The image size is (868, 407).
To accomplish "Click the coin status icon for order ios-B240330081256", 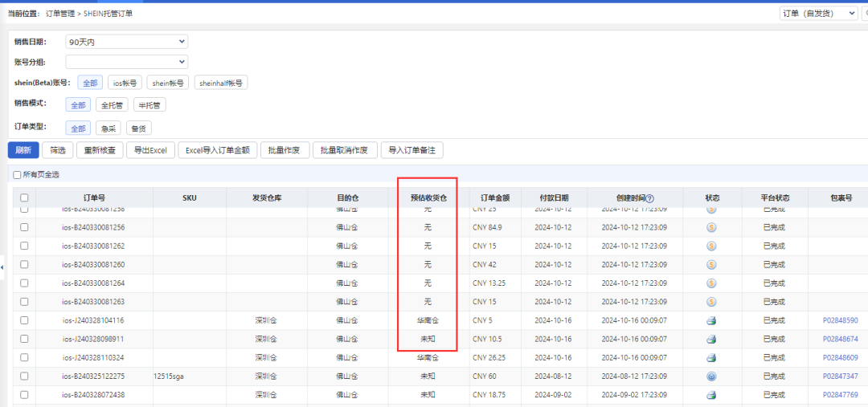I will click(711, 227).
